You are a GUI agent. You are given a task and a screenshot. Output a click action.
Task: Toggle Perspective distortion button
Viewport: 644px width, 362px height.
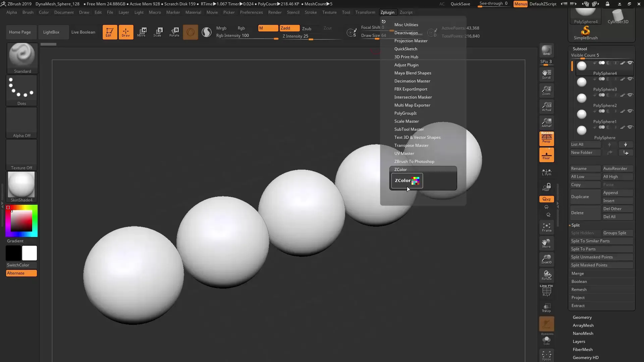click(x=546, y=138)
